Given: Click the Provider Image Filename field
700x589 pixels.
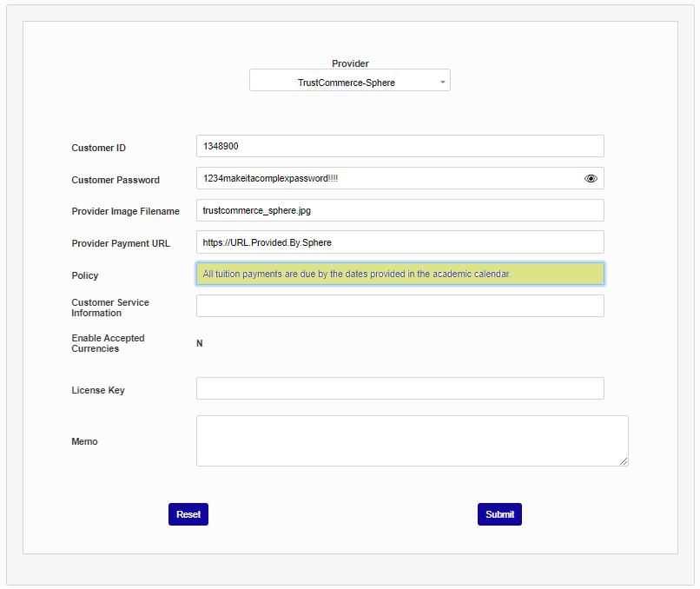Looking at the screenshot, I should click(400, 210).
